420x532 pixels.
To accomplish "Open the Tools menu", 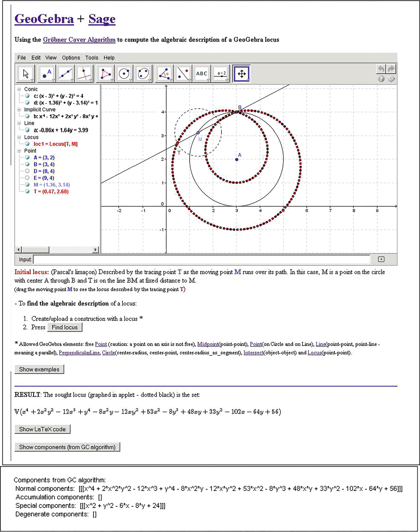I will click(x=92, y=58).
